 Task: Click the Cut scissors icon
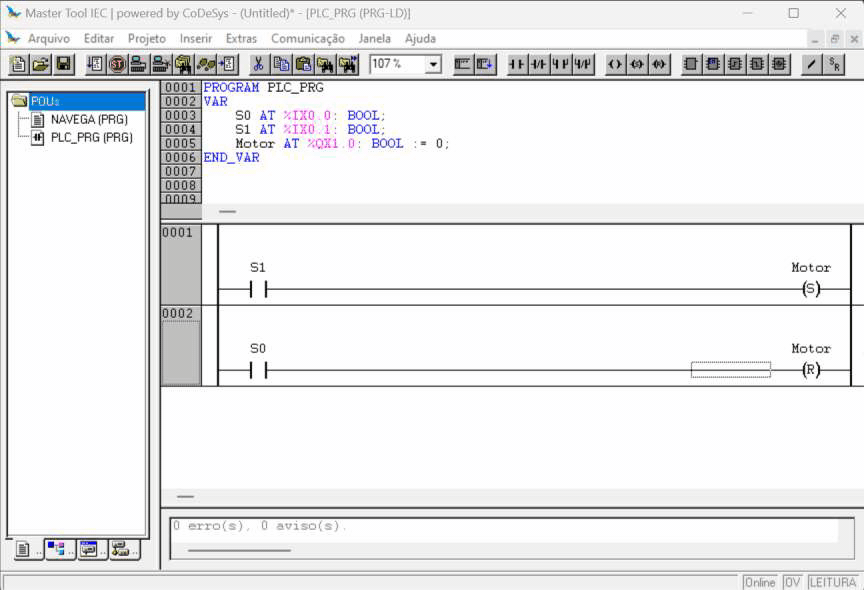[258, 64]
